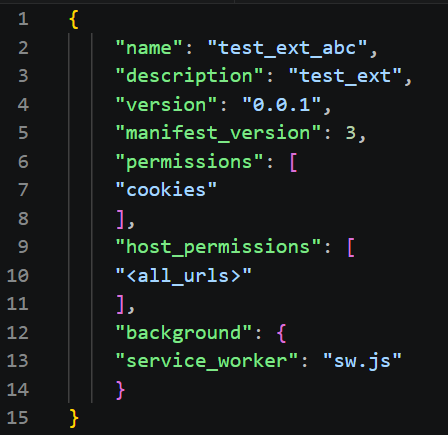The height and width of the screenshot is (435, 448).
Task: Click the "background" key
Action: tap(184, 333)
